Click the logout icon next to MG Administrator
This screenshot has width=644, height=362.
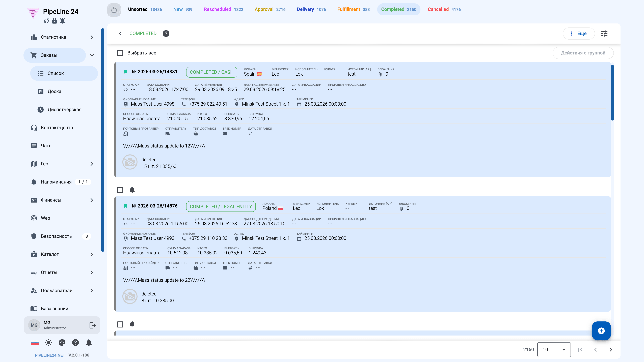point(93,325)
